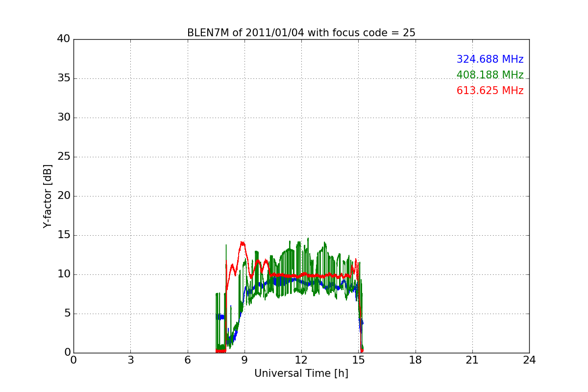
Task: Click y-axis tick label 25
Action: click(x=64, y=157)
